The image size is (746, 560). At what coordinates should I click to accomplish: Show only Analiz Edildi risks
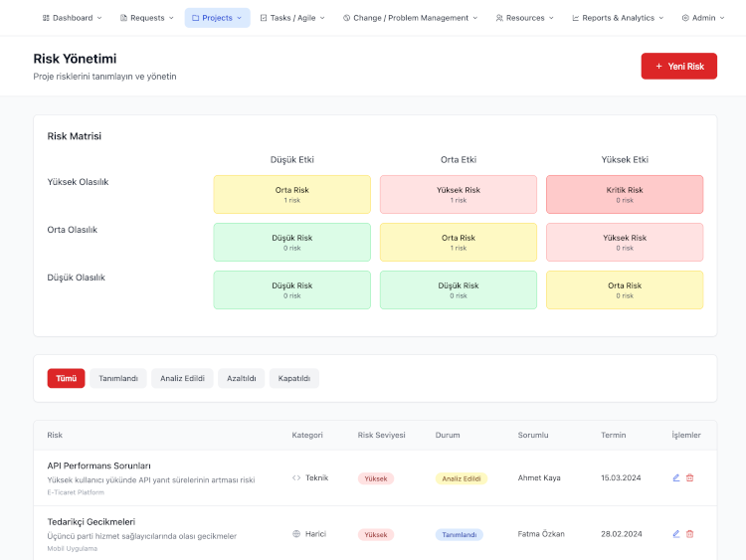click(182, 379)
